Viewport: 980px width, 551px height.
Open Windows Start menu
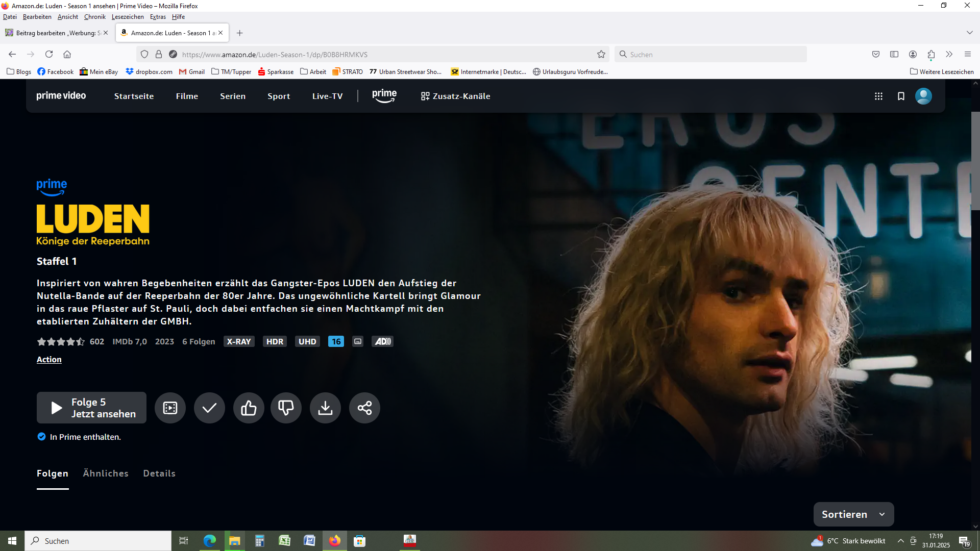tap(12, 541)
